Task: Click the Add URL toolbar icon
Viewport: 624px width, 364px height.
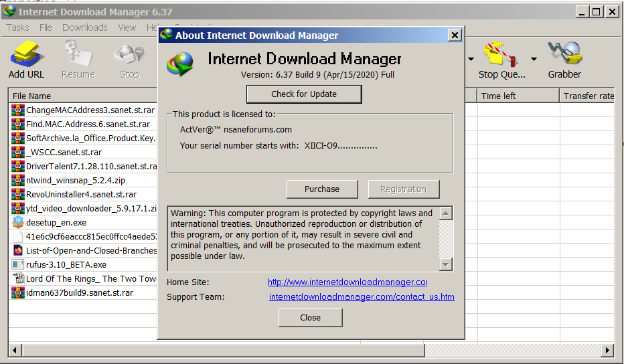Action: pyautogui.click(x=26, y=54)
